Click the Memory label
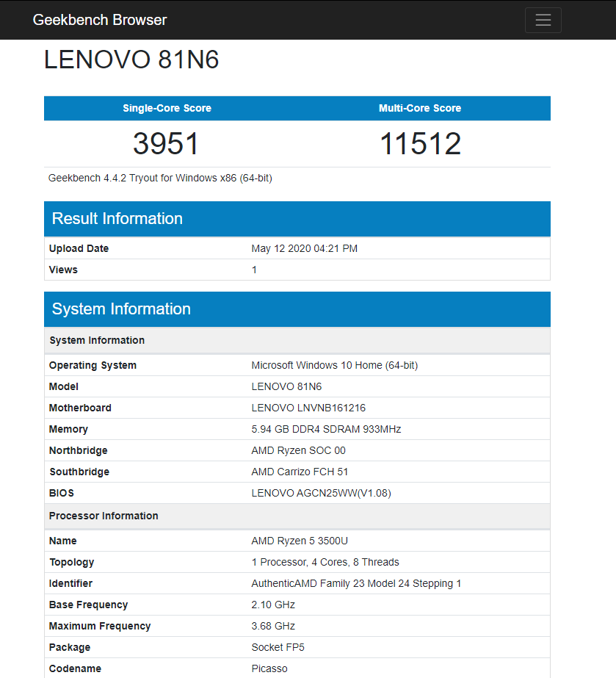The height and width of the screenshot is (678, 616). tap(68, 429)
